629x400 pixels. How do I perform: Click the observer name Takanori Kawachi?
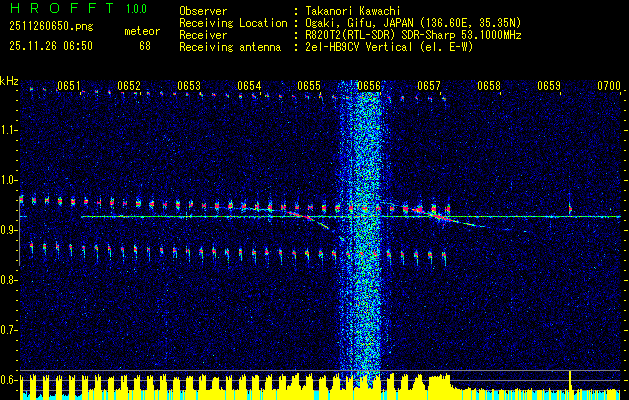352,11
